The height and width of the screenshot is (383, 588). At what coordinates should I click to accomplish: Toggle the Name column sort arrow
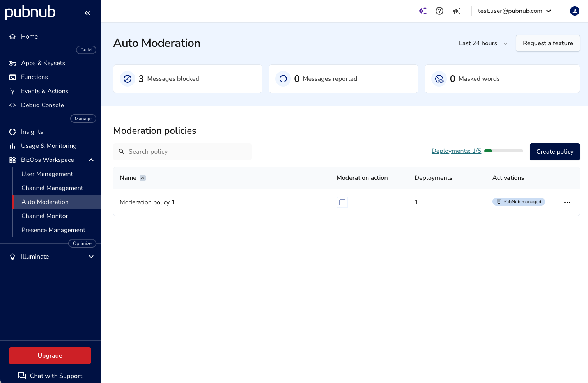click(x=143, y=178)
